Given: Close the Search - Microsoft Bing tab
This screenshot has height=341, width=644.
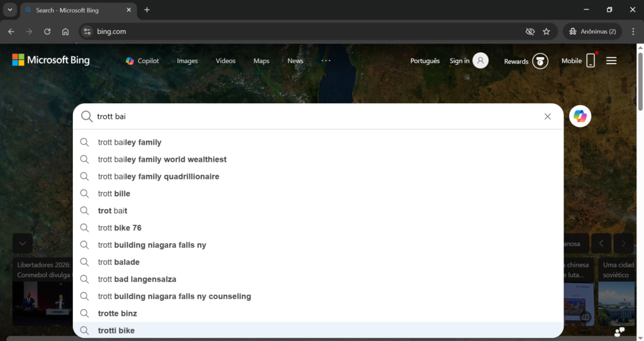Looking at the screenshot, I should (x=128, y=10).
